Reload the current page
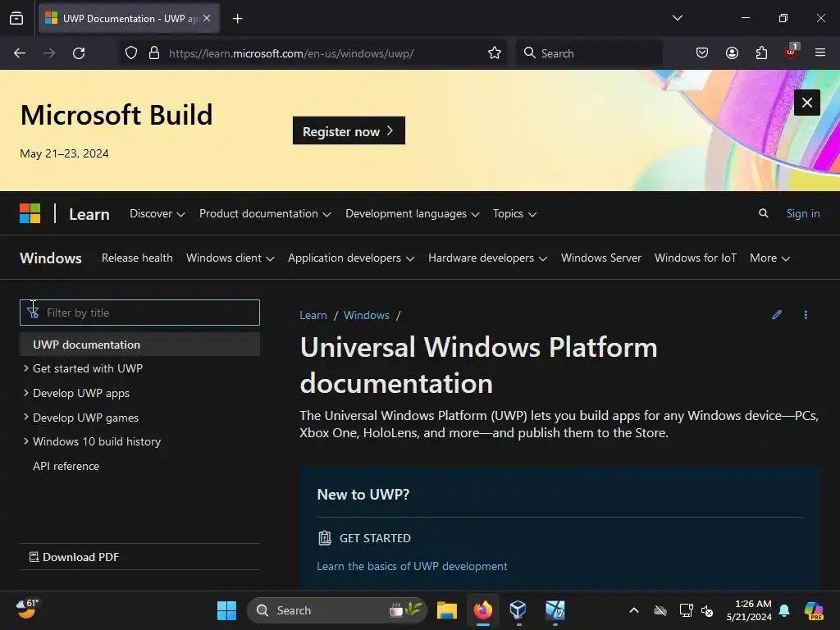Image resolution: width=840 pixels, height=630 pixels. [x=79, y=53]
